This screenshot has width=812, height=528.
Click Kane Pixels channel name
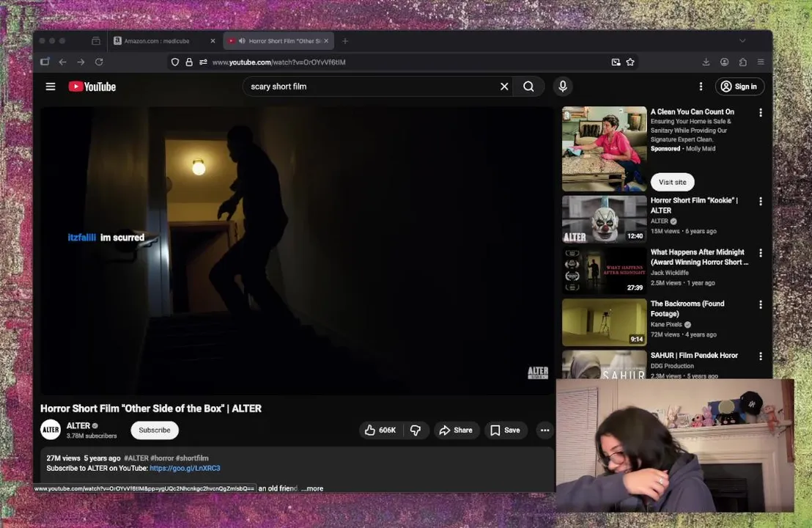[x=666, y=324]
